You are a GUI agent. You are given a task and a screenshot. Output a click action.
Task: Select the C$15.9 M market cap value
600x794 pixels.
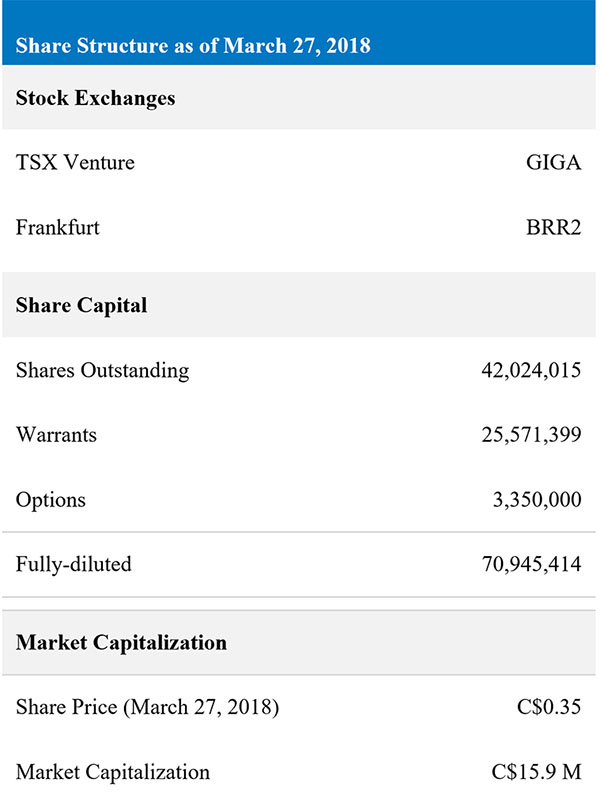pyautogui.click(x=536, y=772)
